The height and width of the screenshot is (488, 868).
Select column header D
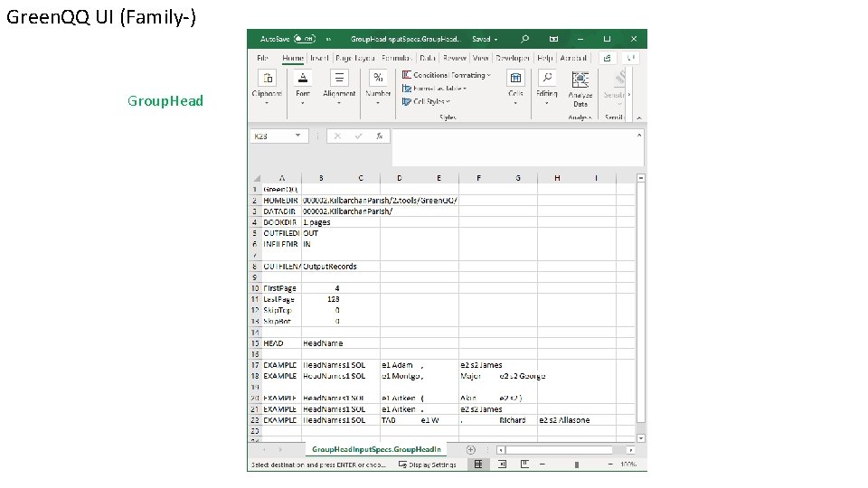(399, 178)
